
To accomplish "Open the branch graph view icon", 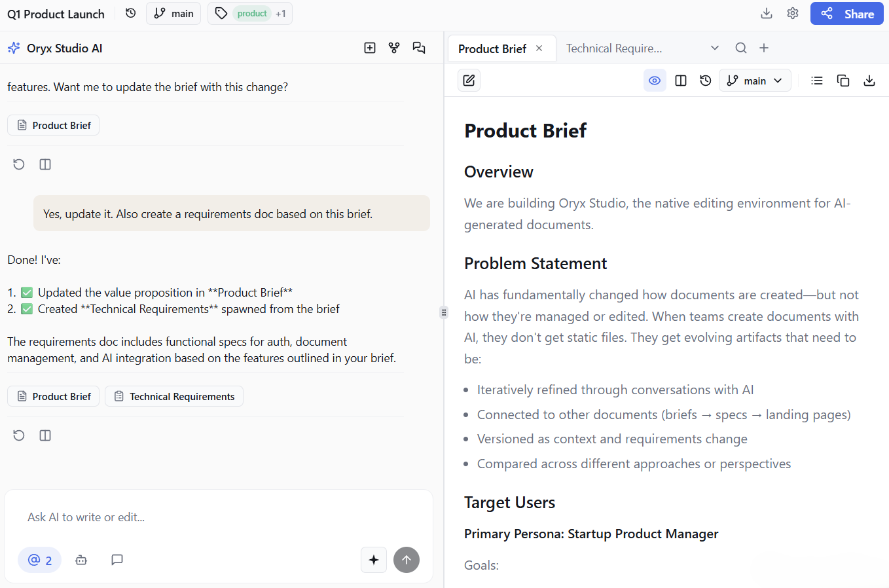I will tap(394, 48).
